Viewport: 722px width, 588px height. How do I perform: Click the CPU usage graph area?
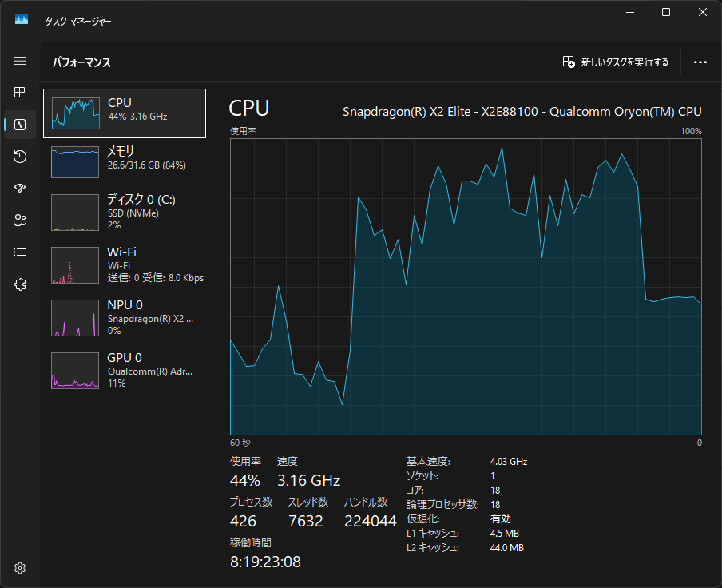(466, 286)
